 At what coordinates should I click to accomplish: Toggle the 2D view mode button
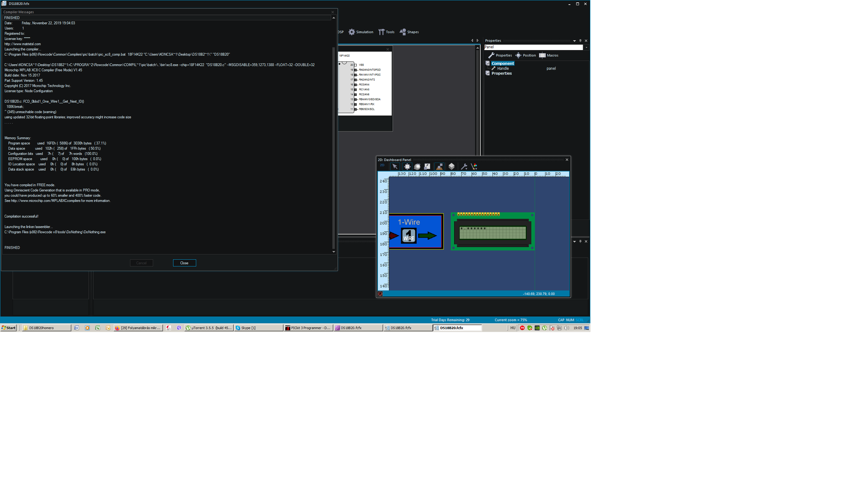tap(382, 165)
